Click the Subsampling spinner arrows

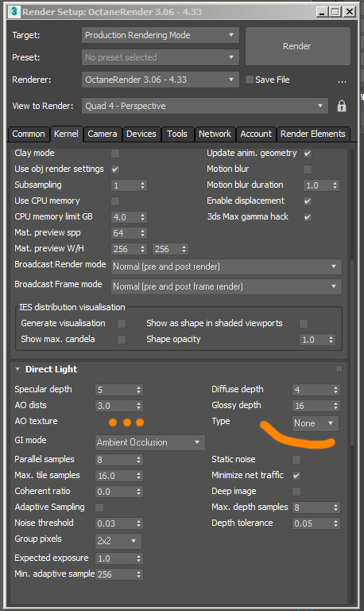143,185
